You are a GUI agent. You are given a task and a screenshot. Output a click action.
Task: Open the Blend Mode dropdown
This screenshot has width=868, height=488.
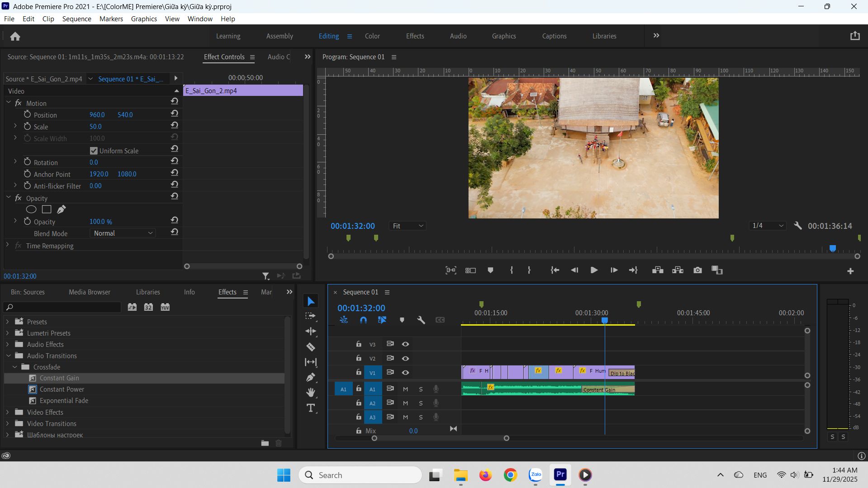coord(123,233)
